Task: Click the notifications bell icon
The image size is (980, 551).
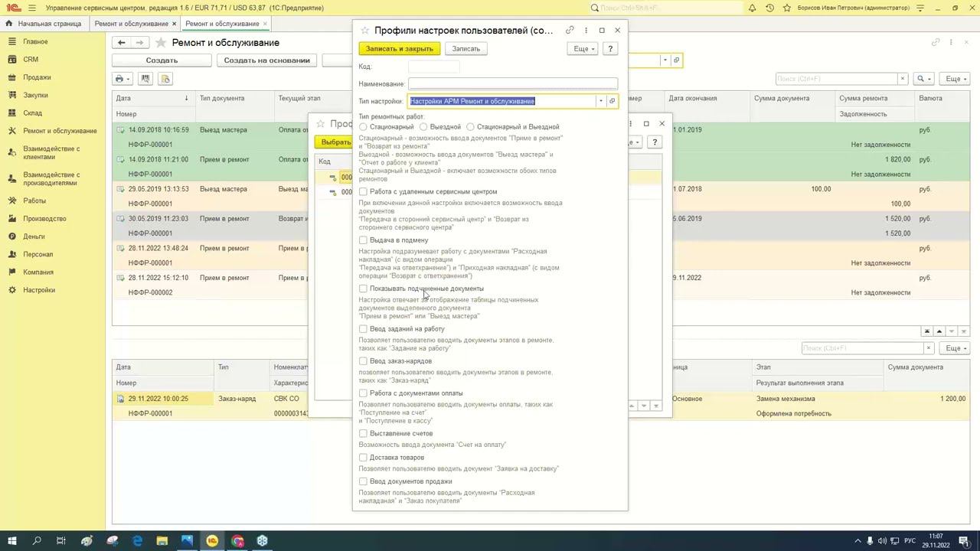Action: click(x=753, y=8)
